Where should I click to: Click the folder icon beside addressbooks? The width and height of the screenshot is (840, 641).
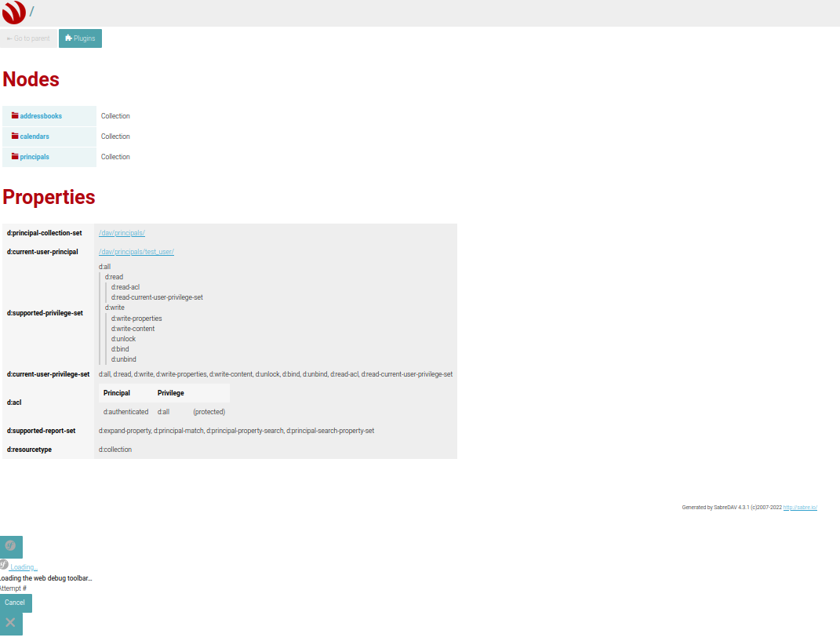click(15, 116)
